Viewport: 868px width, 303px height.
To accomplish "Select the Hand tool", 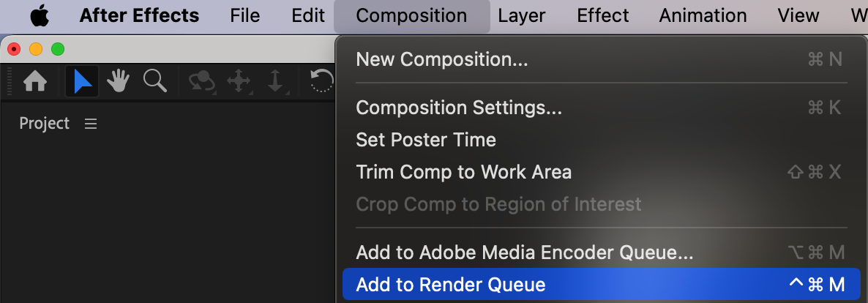I will point(118,81).
